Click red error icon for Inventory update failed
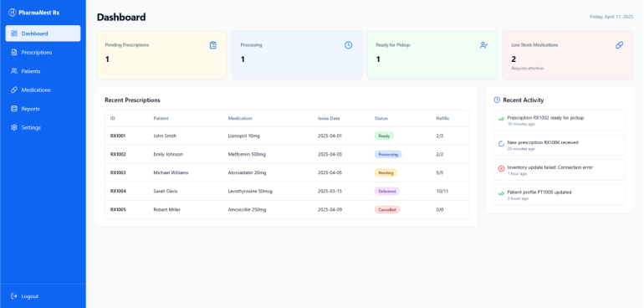The width and height of the screenshot is (644, 308). click(x=501, y=168)
